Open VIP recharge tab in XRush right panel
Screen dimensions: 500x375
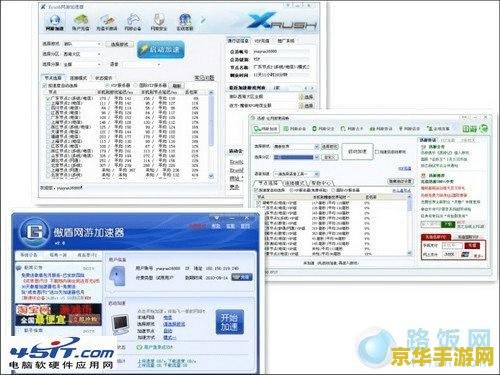pos(262,41)
